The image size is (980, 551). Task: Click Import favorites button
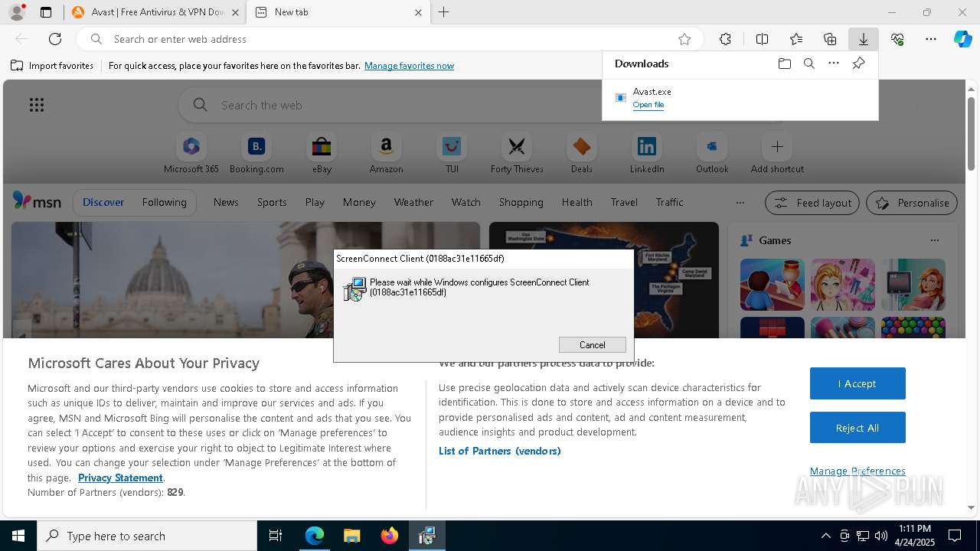coord(52,66)
